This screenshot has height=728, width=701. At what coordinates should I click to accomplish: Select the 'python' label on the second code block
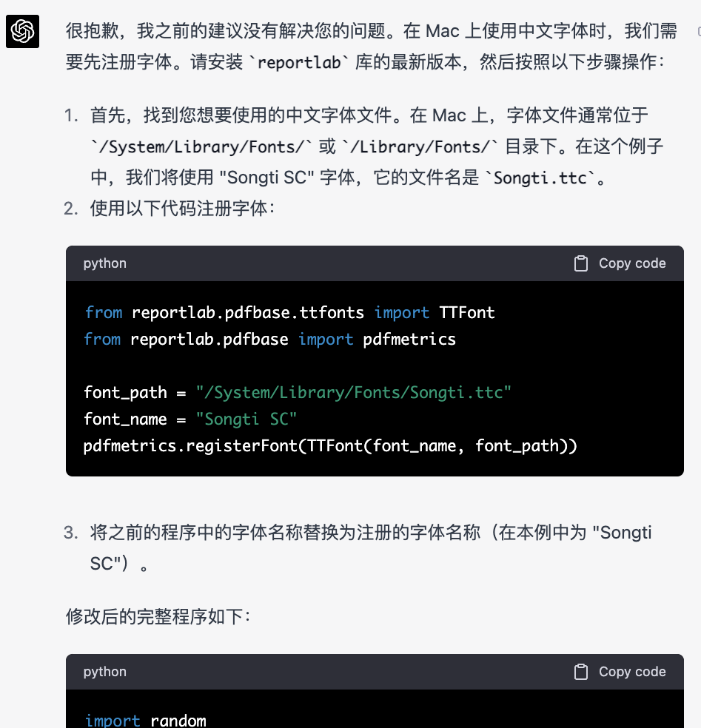coord(104,671)
